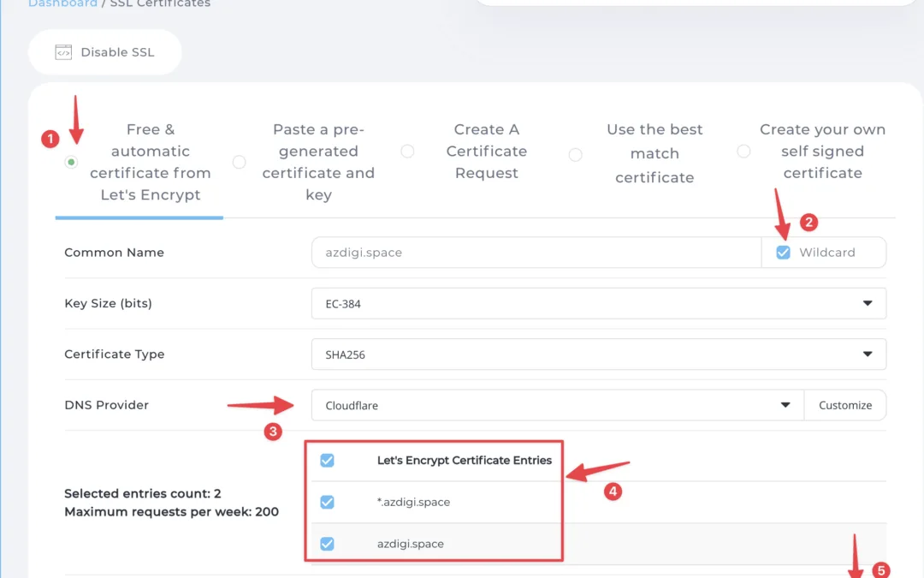Toggle the Wildcard checkbox
The height and width of the screenshot is (578, 924).
[783, 253]
